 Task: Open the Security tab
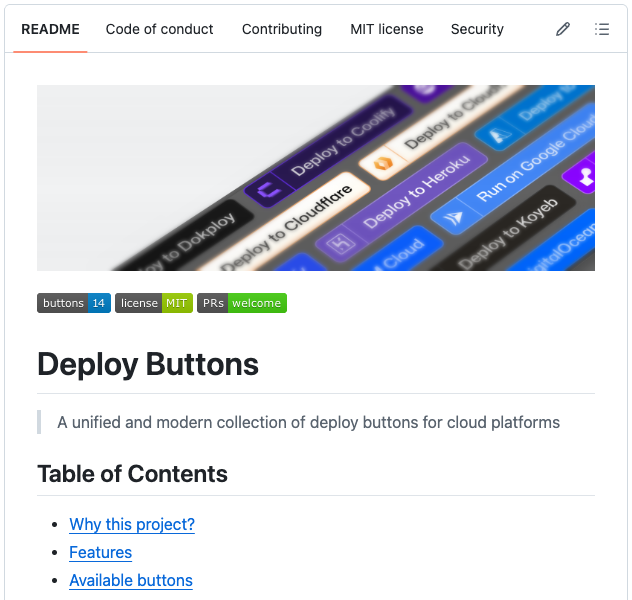click(x=477, y=29)
